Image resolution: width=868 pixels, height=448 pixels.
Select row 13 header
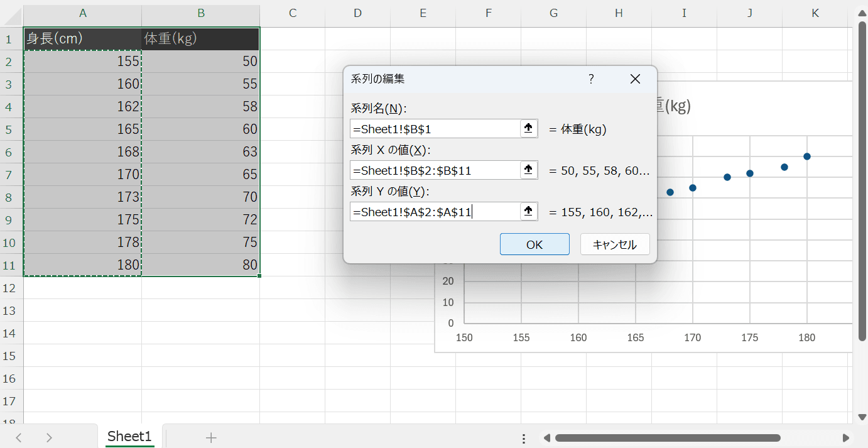9,310
